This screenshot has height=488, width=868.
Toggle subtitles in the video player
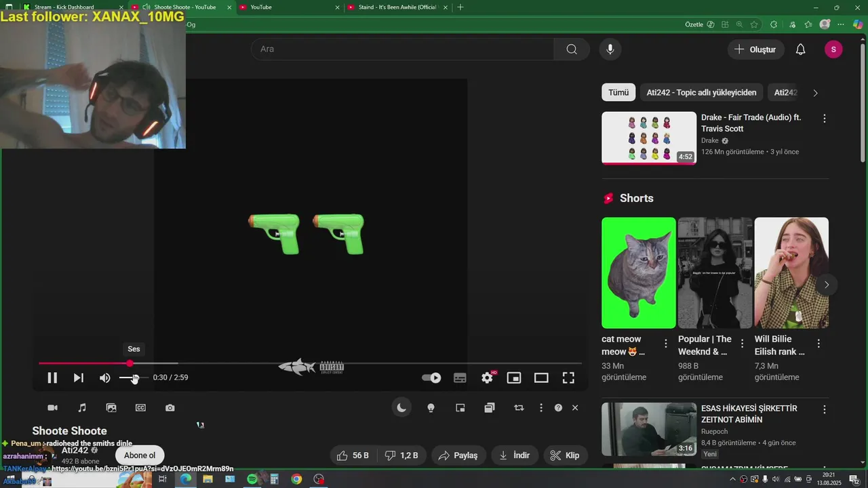point(460,378)
